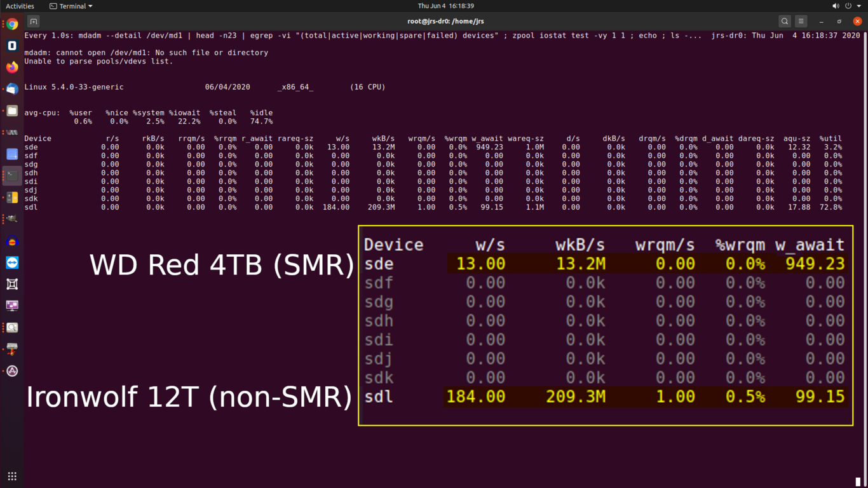Click Activities in the top bar
The image size is (868, 488).
pos(20,6)
